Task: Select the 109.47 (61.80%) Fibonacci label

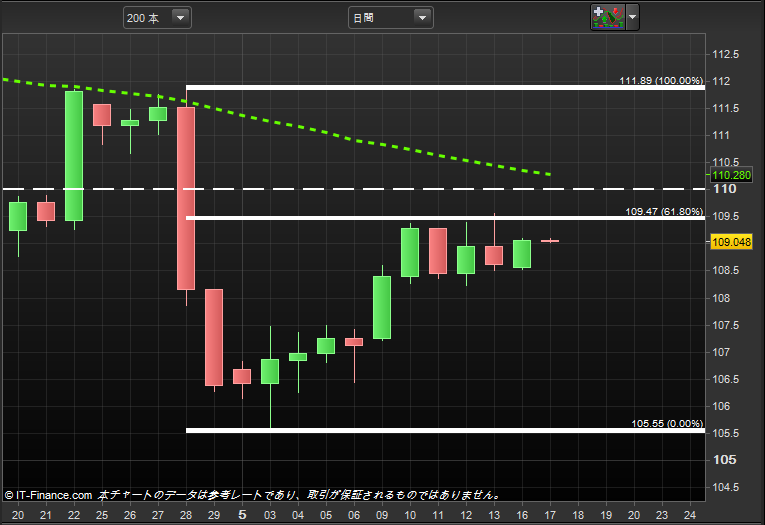Action: click(x=664, y=211)
